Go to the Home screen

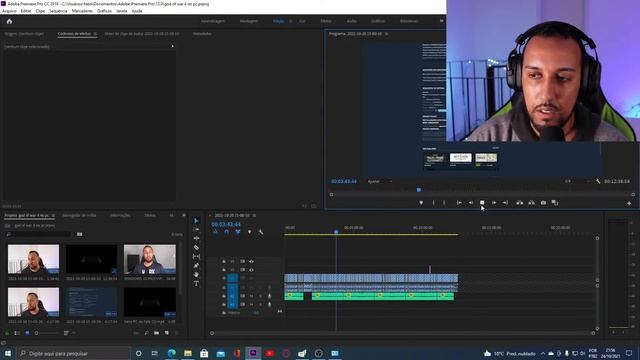pyautogui.click(x=9, y=21)
